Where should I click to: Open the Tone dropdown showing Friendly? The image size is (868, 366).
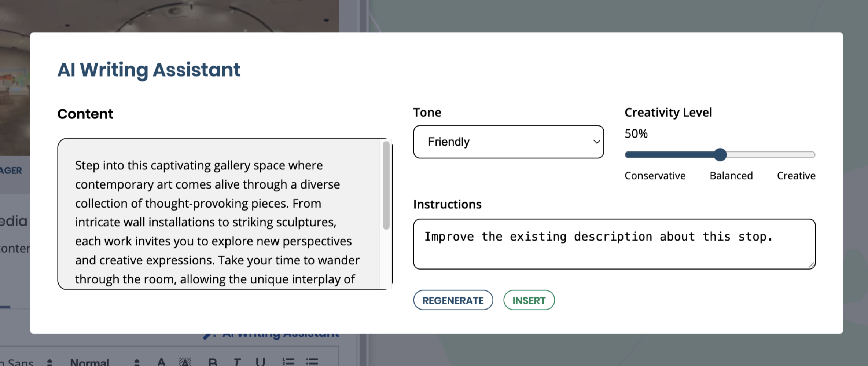click(508, 142)
